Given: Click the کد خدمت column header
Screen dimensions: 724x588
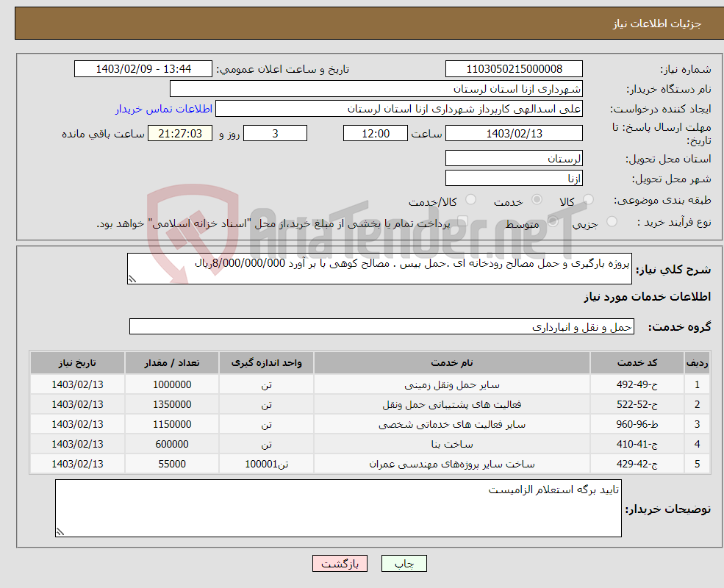Looking at the screenshot, I should (637, 363).
